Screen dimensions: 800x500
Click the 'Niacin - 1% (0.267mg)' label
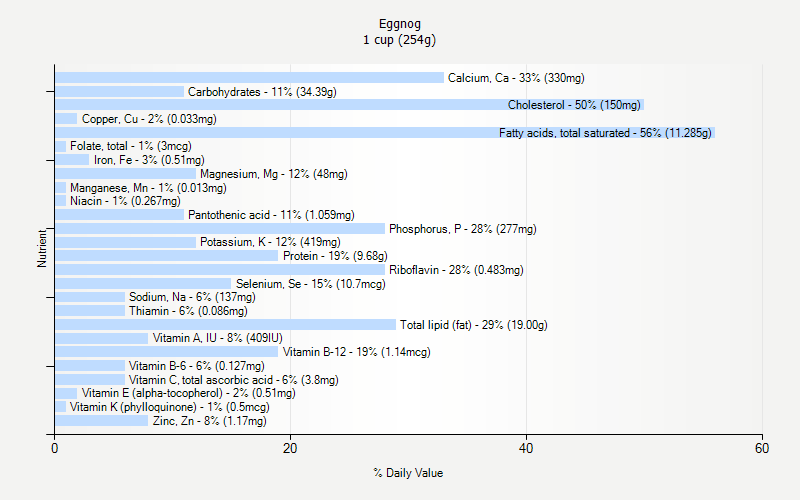pos(125,201)
